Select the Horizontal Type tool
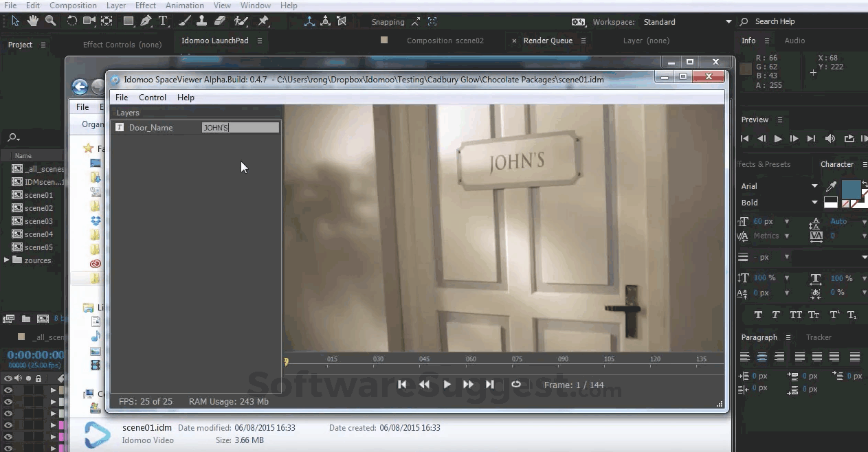 click(163, 21)
